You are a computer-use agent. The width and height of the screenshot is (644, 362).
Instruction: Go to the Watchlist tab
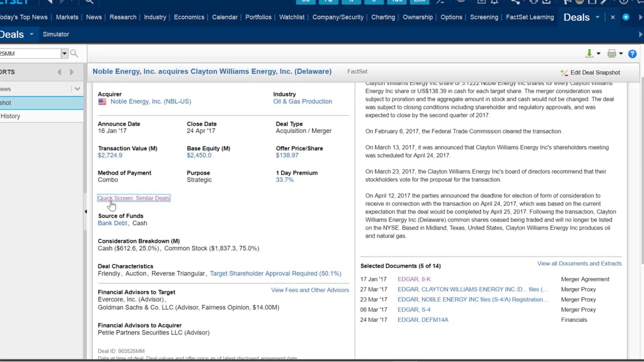pyautogui.click(x=292, y=17)
